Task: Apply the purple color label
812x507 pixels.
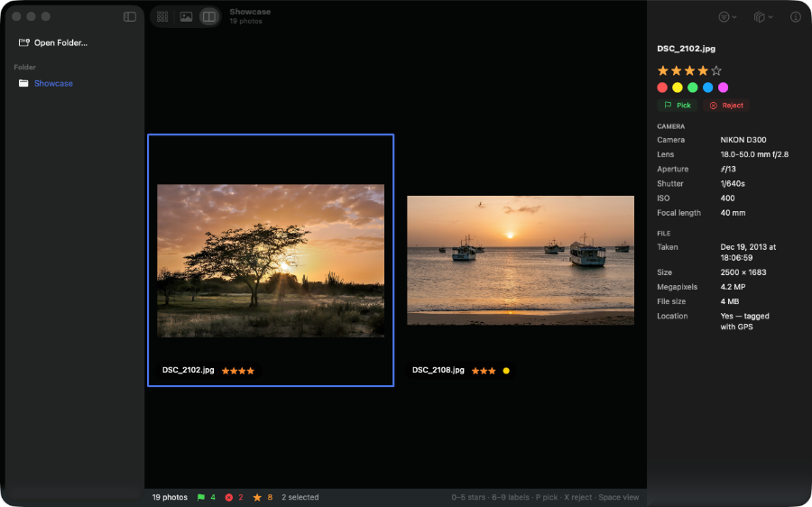Action: click(723, 88)
